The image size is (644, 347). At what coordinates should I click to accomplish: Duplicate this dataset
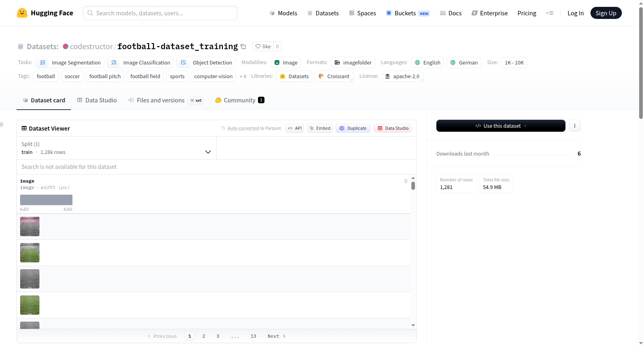point(353,128)
